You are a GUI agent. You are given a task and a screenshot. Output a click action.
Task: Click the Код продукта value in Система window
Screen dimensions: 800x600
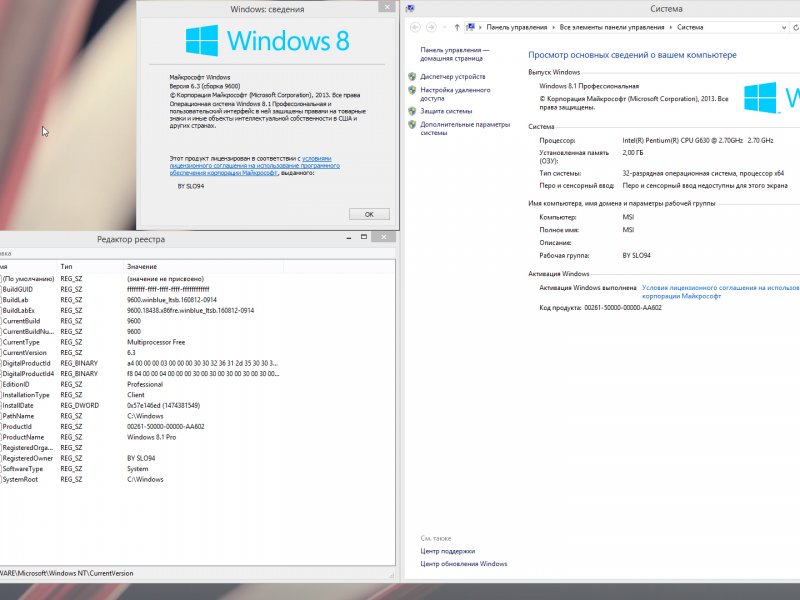(x=622, y=308)
